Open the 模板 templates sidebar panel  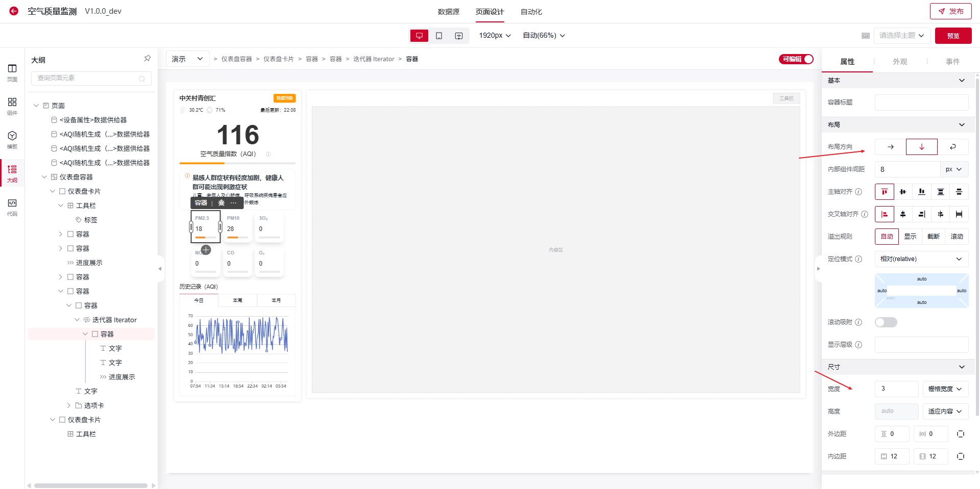pos(12,139)
